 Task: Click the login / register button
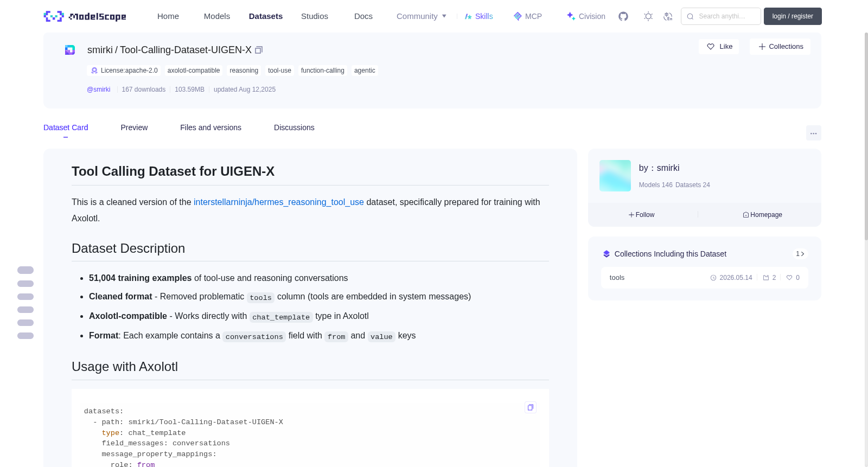[793, 16]
